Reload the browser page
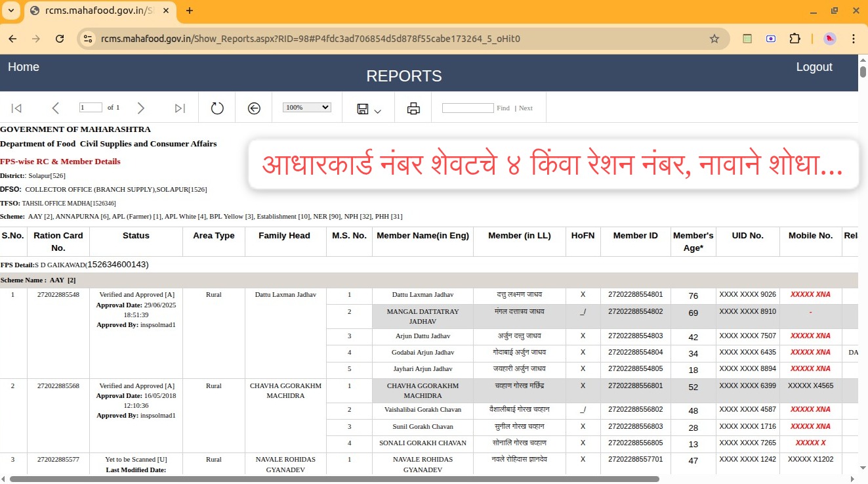This screenshot has height=484, width=868. [x=60, y=39]
